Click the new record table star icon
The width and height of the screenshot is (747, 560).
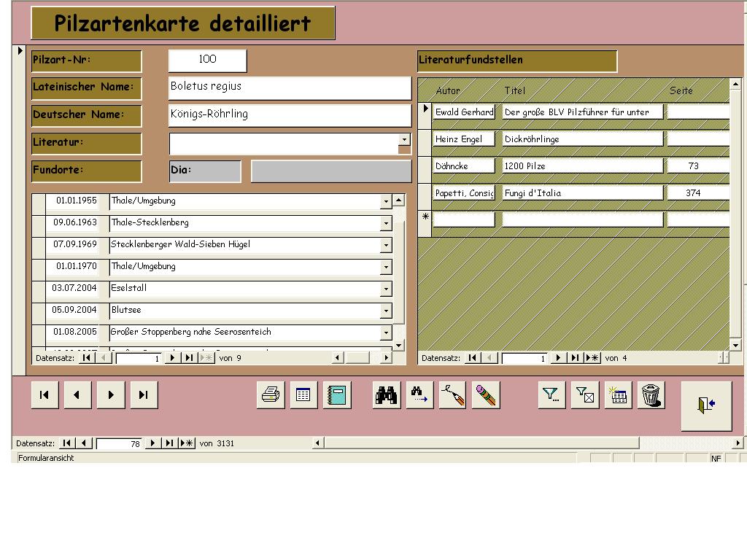[618, 395]
